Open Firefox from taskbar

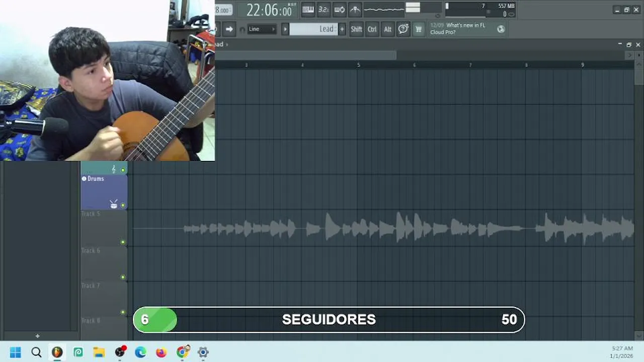[x=161, y=352]
